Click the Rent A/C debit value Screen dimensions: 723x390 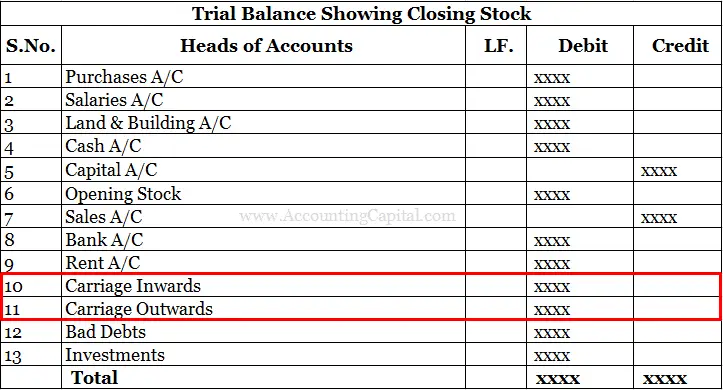tap(552, 264)
